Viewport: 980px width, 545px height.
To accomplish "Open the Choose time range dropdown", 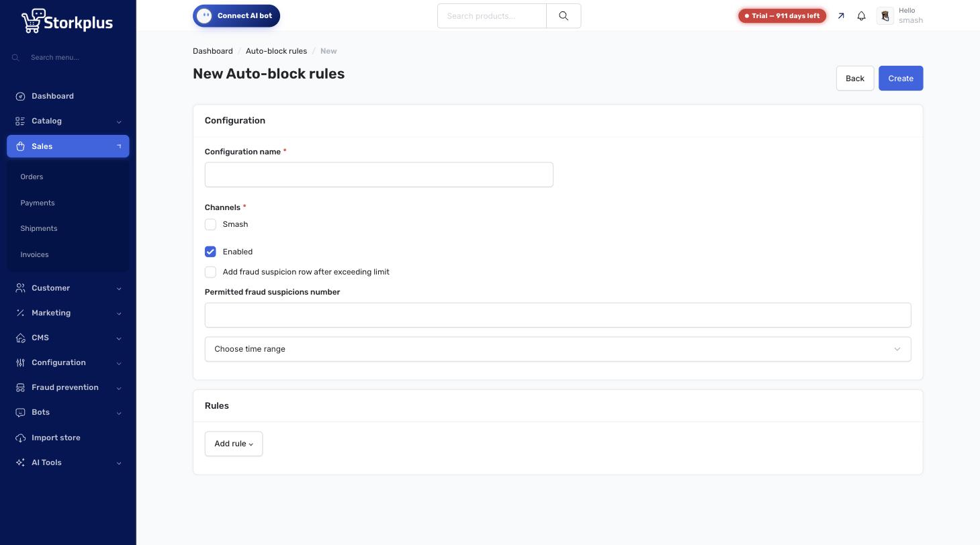I will 558,349.
